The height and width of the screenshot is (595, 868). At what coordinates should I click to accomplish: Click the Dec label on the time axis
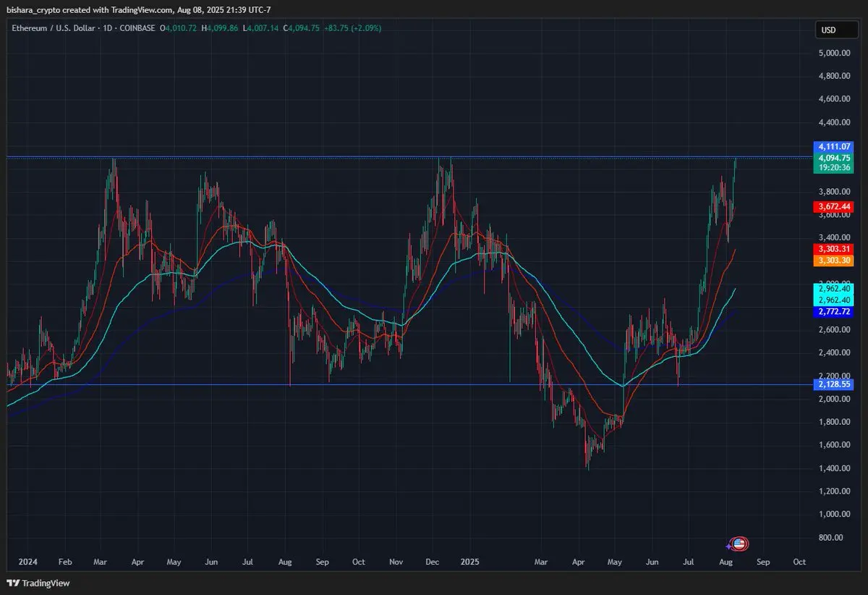[433, 562]
